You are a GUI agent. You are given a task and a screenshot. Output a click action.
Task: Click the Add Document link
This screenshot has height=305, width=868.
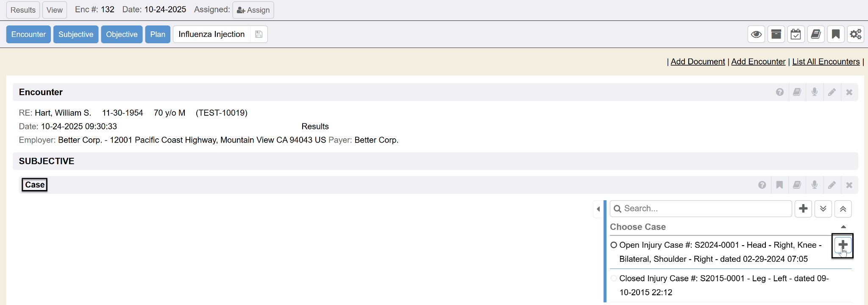tap(698, 62)
